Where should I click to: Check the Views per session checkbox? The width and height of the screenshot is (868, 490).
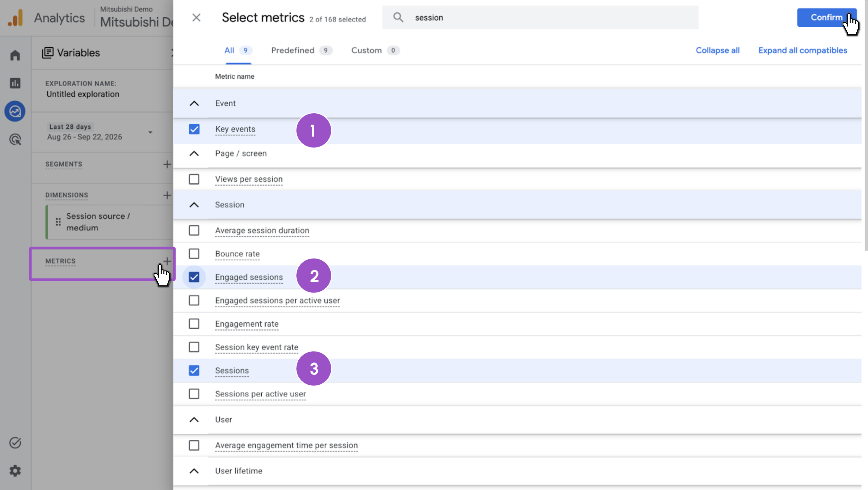[194, 179]
